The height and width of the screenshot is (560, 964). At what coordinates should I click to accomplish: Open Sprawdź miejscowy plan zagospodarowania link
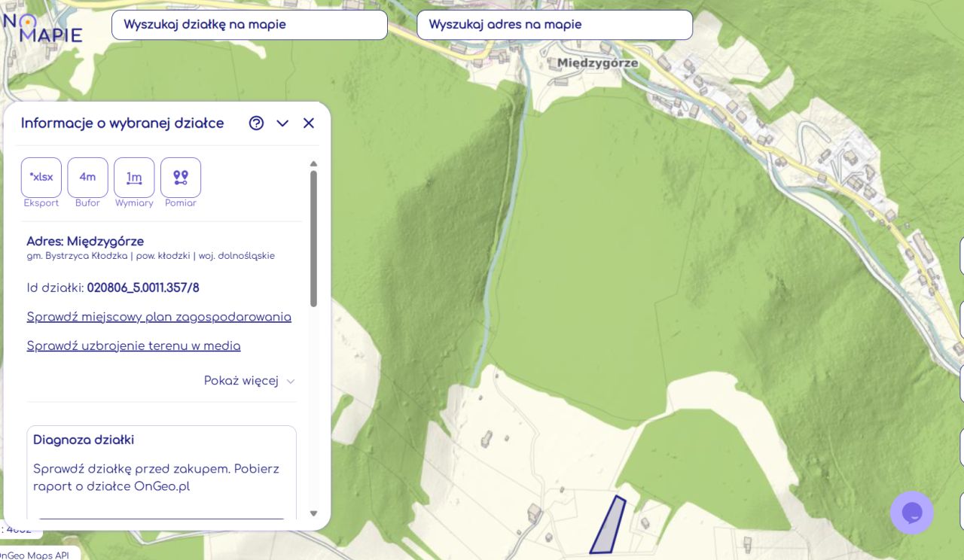tap(159, 317)
